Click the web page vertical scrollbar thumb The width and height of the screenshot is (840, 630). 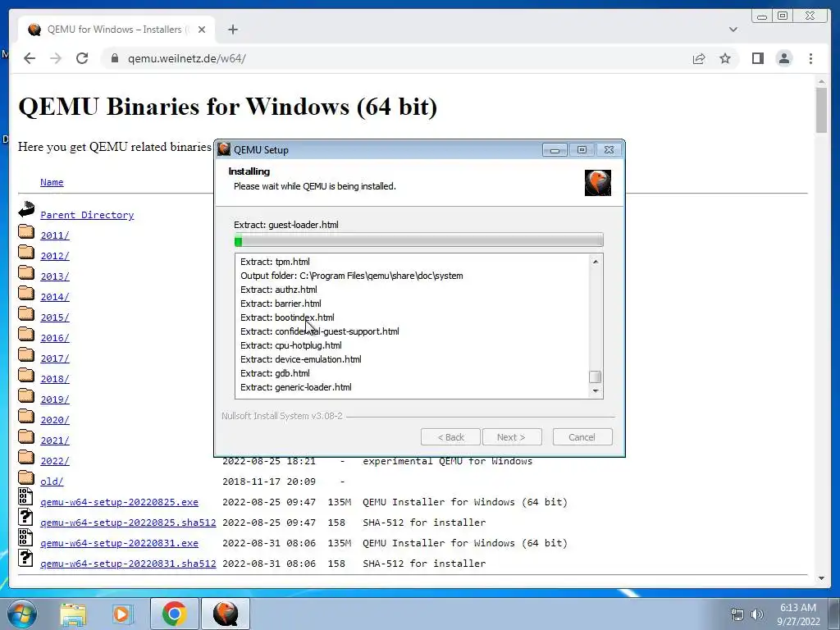coord(821,110)
